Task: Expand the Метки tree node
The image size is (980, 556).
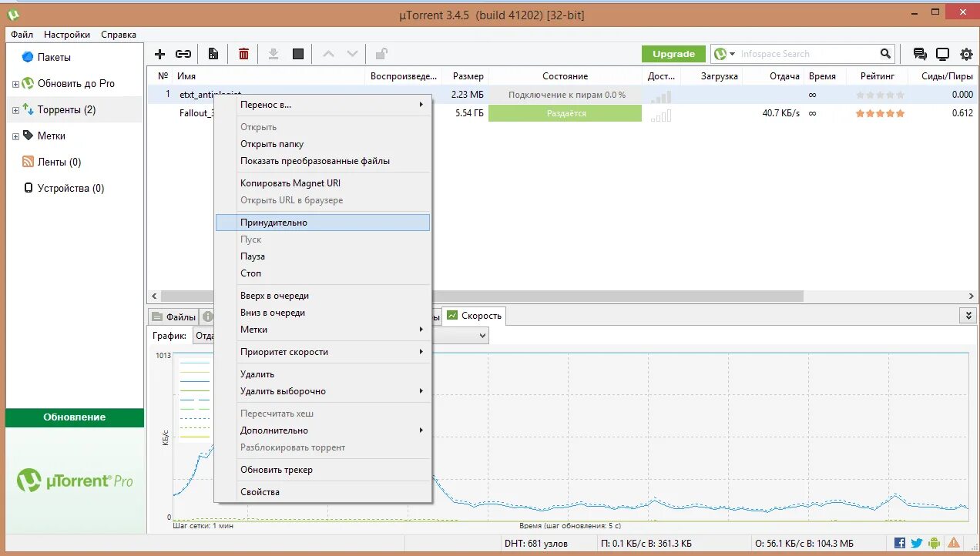Action: 15,136
